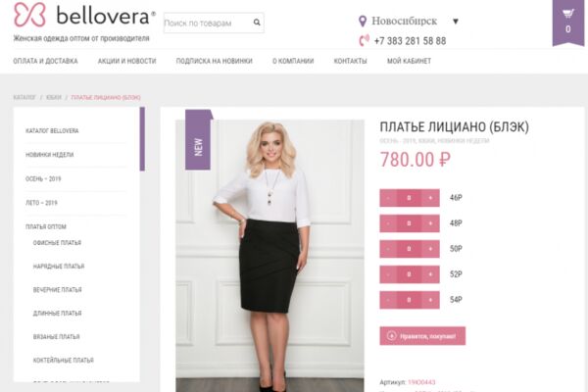Open Оплата и доставка menu item
This screenshot has width=588, height=392.
click(45, 61)
